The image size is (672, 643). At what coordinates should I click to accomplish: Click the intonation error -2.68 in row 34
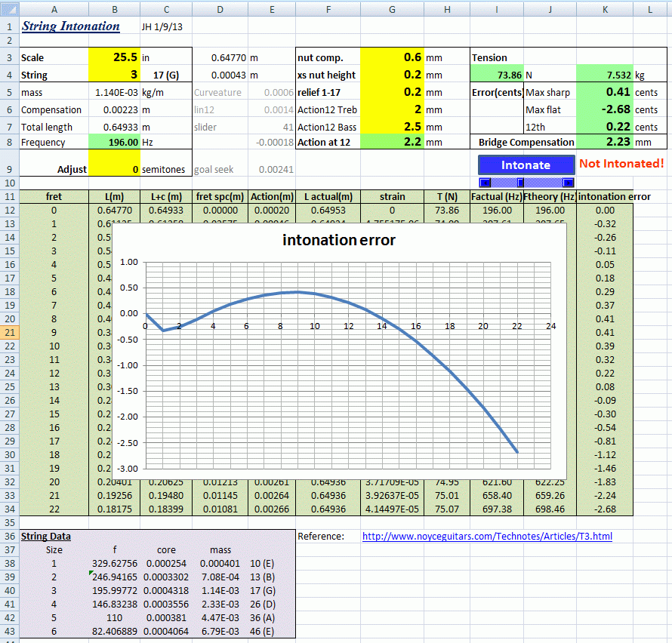point(605,509)
